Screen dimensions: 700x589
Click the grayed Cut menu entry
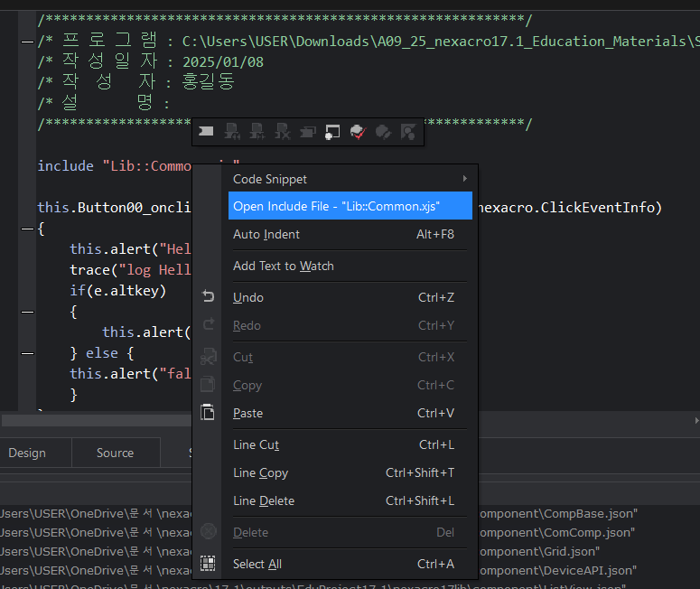350,357
